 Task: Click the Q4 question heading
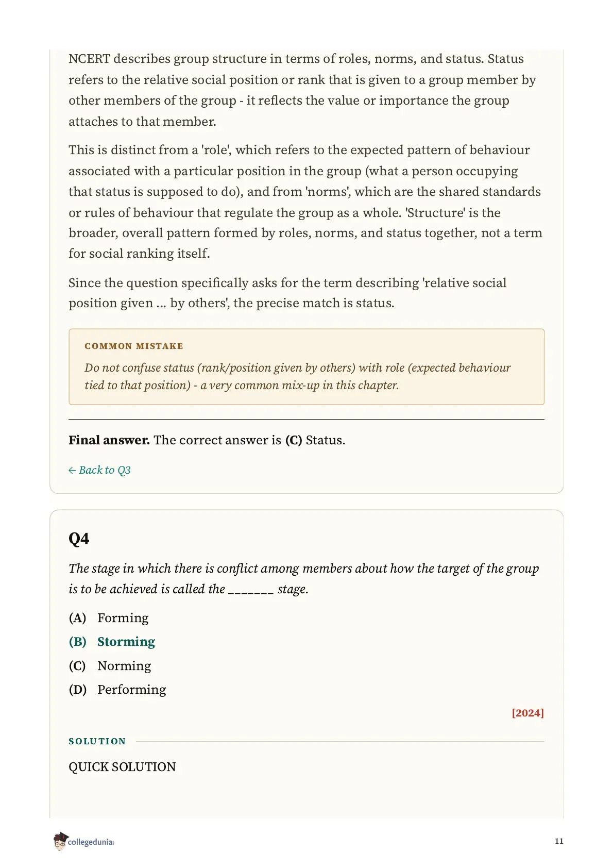click(79, 539)
